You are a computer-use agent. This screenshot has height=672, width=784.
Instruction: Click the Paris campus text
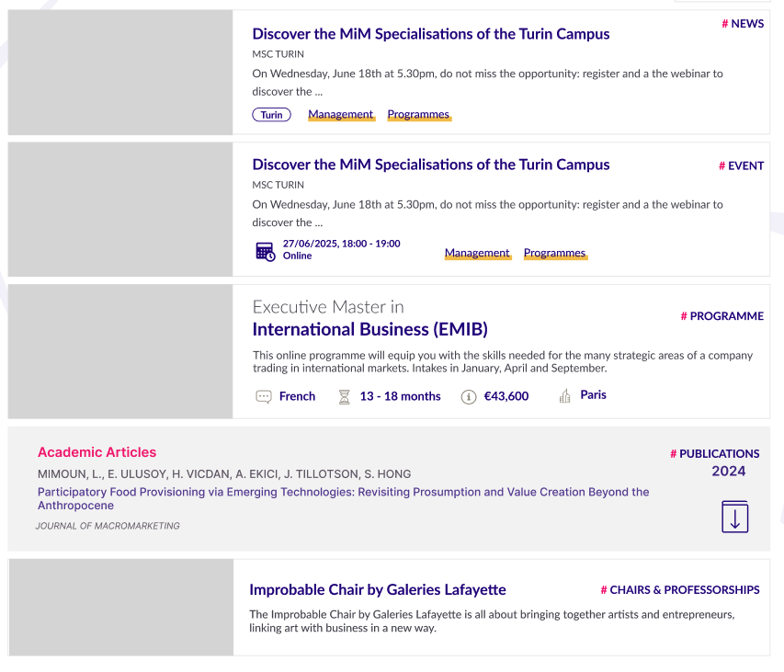click(593, 394)
